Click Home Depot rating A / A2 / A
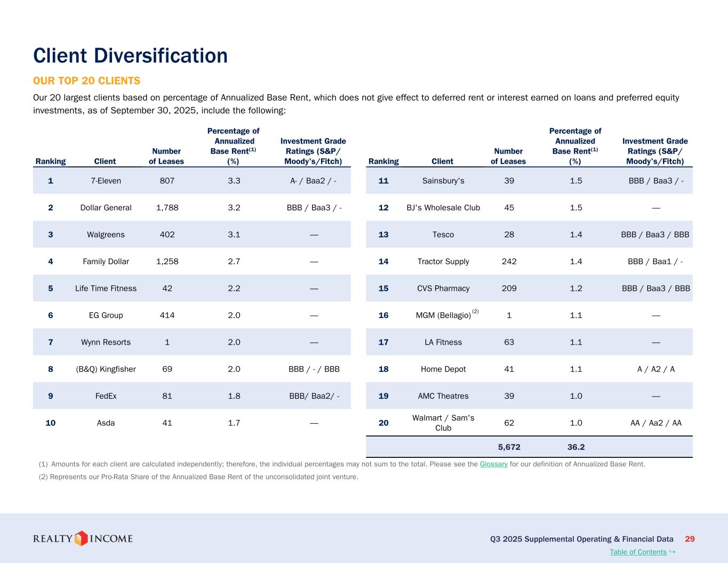 [655, 369]
